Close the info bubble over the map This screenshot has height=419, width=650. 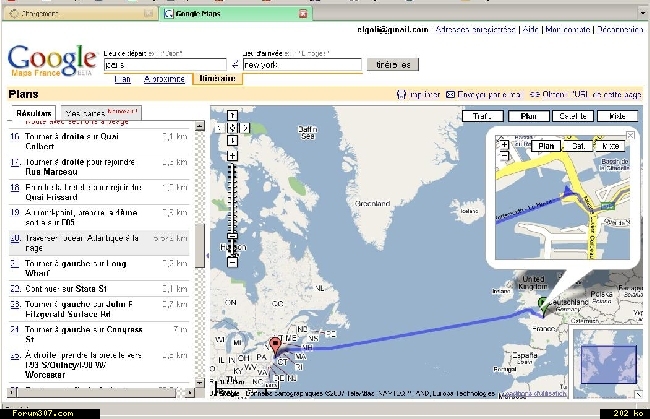pyautogui.click(x=630, y=135)
